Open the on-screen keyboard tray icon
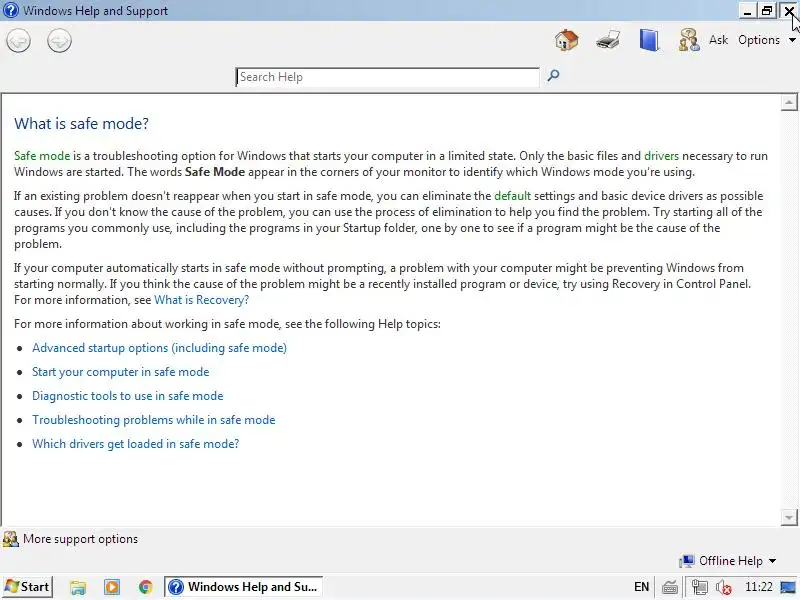800x600 pixels. (669, 588)
